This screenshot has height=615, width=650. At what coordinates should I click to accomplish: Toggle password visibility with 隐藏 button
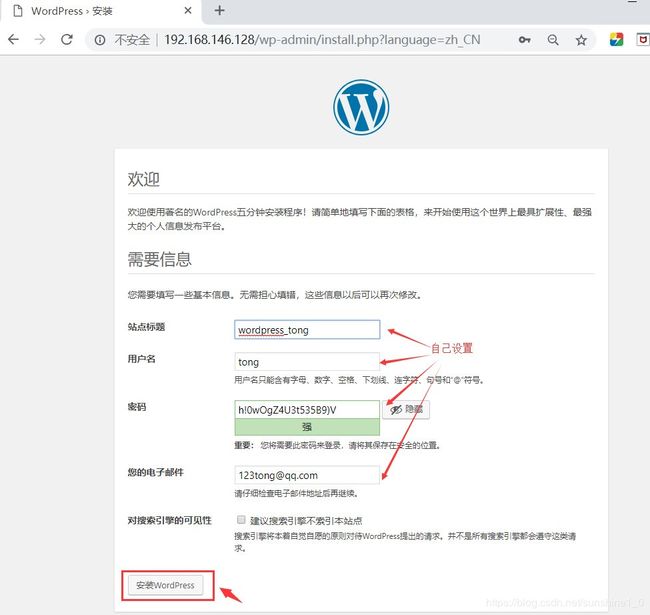pyautogui.click(x=406, y=409)
